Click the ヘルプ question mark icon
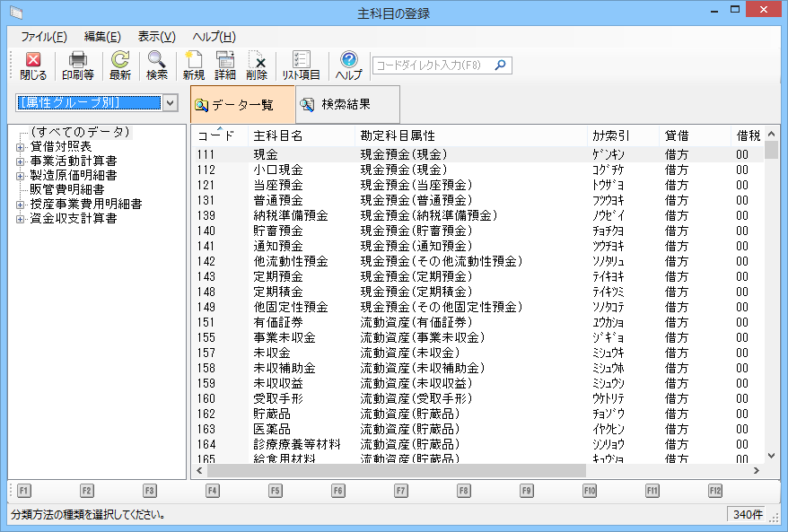The image size is (788, 532). click(349, 61)
